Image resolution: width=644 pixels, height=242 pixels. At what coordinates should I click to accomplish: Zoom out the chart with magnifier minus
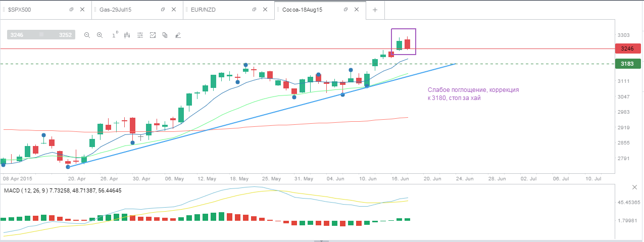click(87, 35)
